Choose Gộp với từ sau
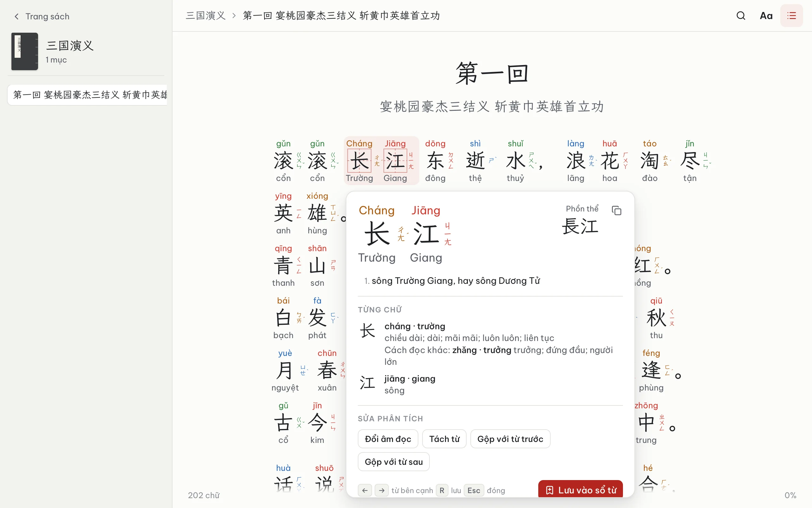The image size is (812, 508). point(394,462)
